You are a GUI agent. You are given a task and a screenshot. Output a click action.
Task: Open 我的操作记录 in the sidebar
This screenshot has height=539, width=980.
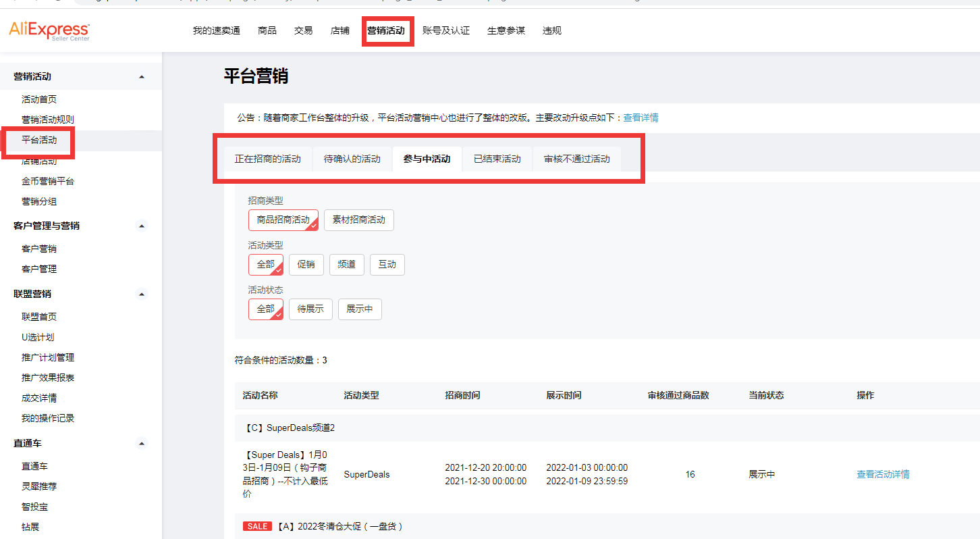[x=48, y=418]
